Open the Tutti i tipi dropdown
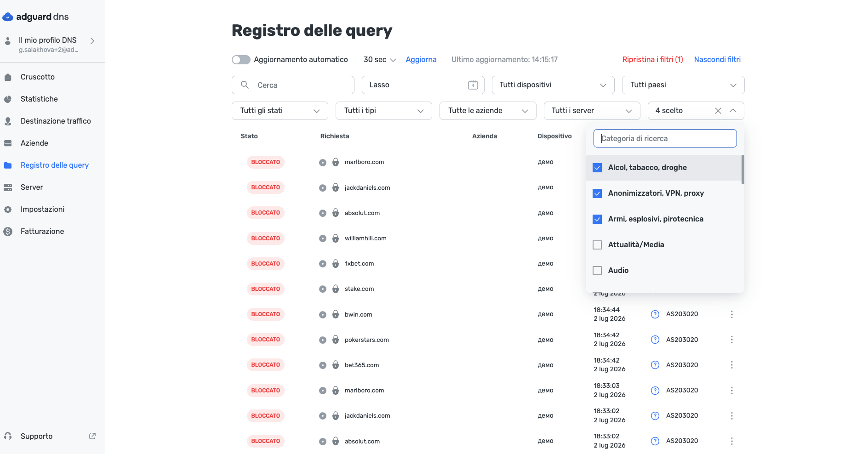The width and height of the screenshot is (868, 454). click(x=384, y=111)
